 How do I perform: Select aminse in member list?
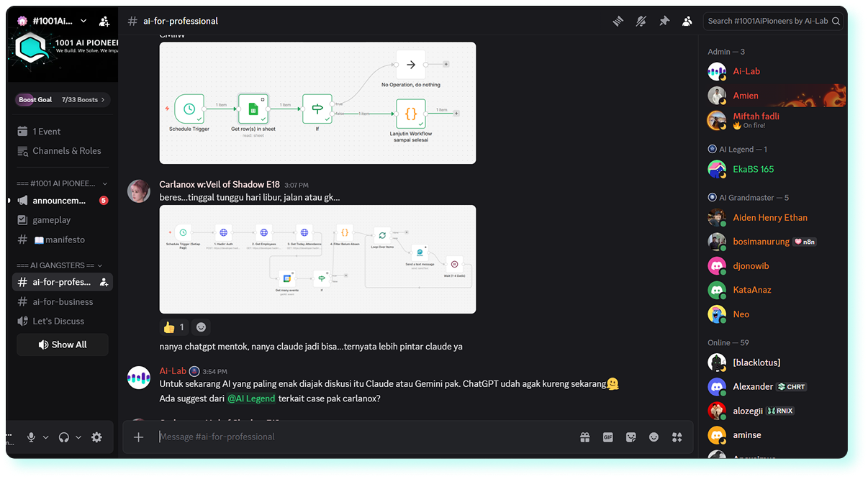773,435
